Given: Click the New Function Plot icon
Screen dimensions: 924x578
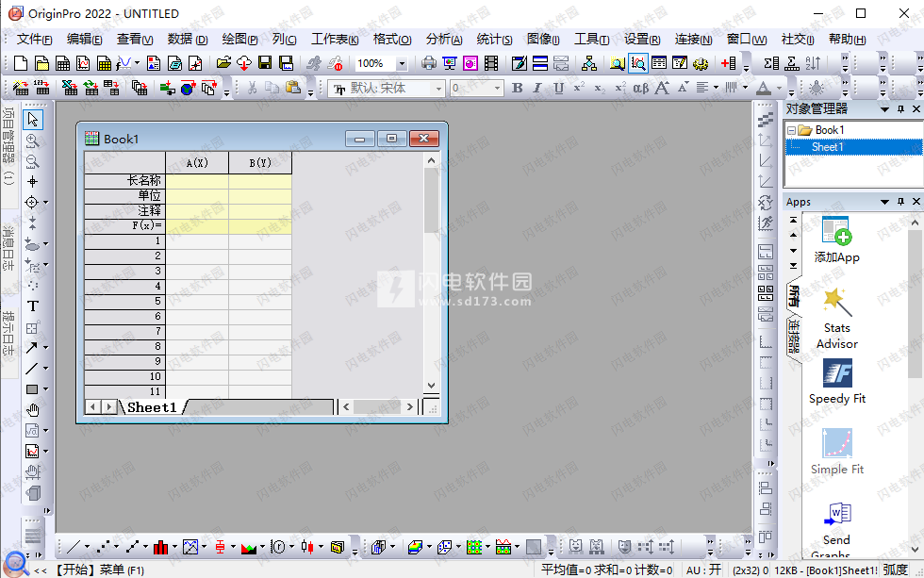Looking at the screenshot, I should (x=124, y=63).
